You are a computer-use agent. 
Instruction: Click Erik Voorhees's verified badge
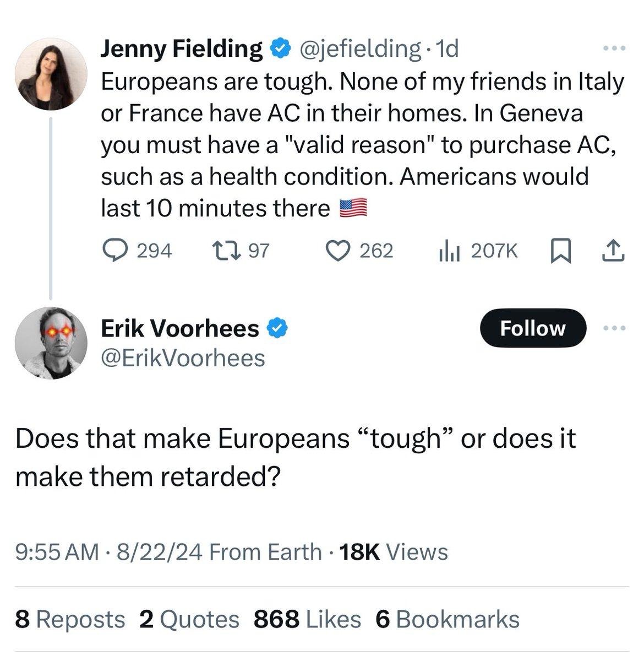pyautogui.click(x=277, y=328)
